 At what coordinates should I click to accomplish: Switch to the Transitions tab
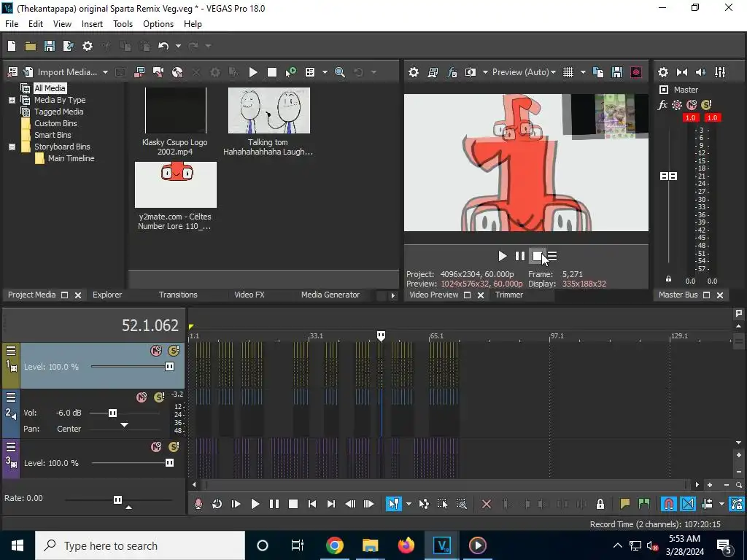(178, 295)
